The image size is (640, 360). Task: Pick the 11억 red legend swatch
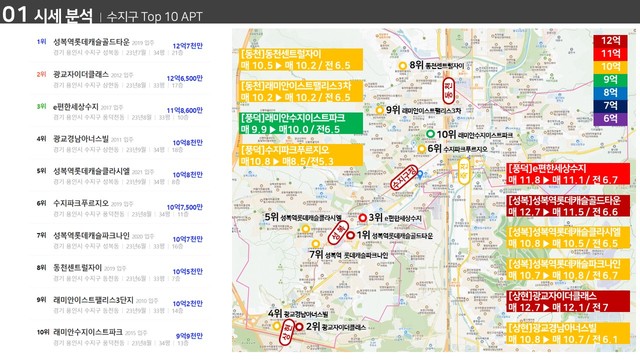click(x=611, y=53)
